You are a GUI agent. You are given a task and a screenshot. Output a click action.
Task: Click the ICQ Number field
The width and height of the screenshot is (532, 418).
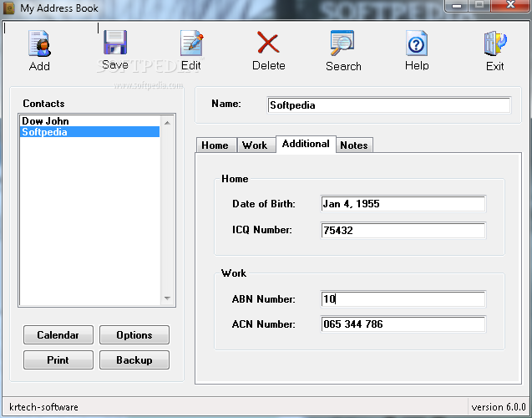coord(403,231)
